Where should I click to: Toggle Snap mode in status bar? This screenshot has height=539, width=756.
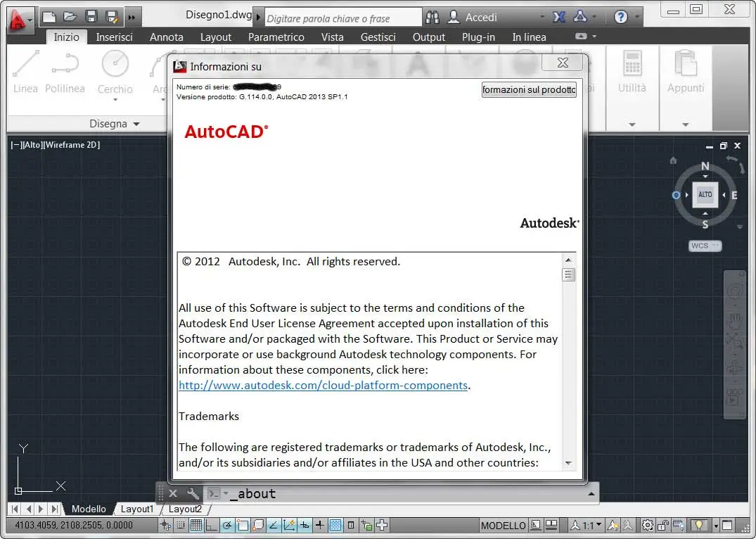(x=181, y=526)
